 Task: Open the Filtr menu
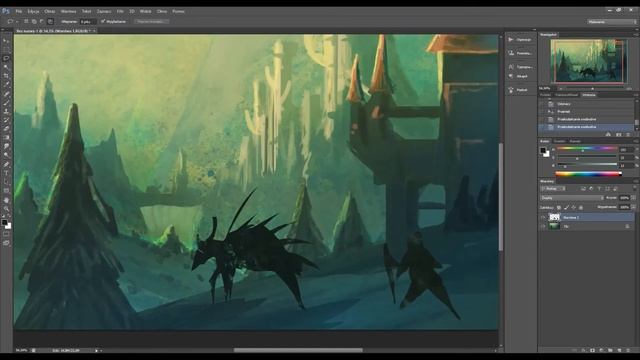[x=120, y=11]
